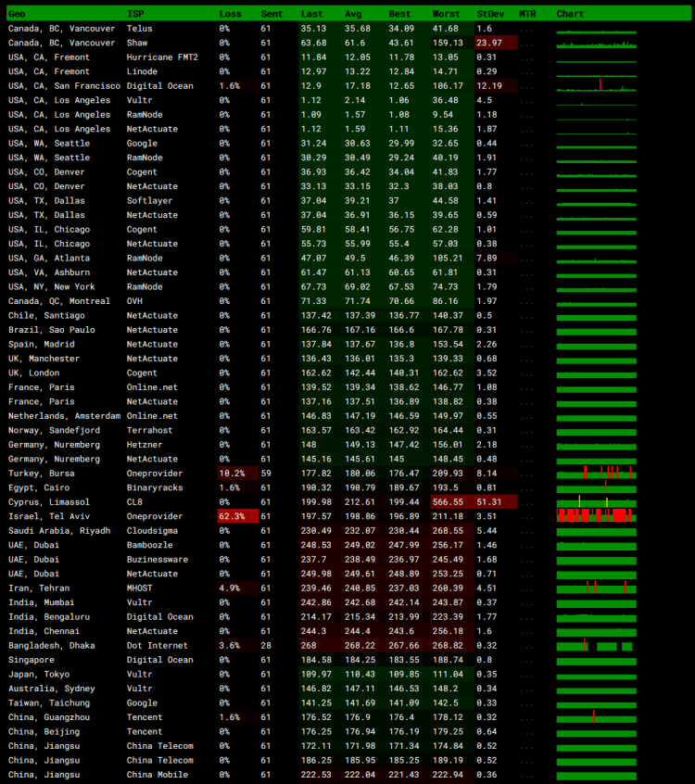Click the Japan, Tokyo location
The width and height of the screenshot is (695, 784).
[x=39, y=674]
